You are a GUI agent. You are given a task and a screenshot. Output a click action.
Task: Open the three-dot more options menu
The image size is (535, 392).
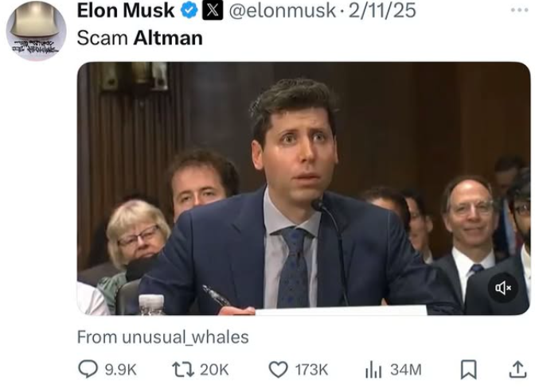[519, 10]
